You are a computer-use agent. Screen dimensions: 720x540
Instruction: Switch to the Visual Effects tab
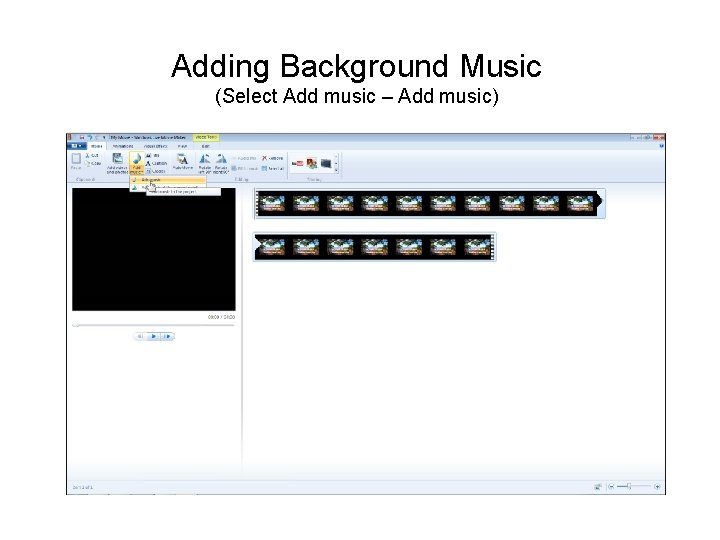click(x=156, y=146)
